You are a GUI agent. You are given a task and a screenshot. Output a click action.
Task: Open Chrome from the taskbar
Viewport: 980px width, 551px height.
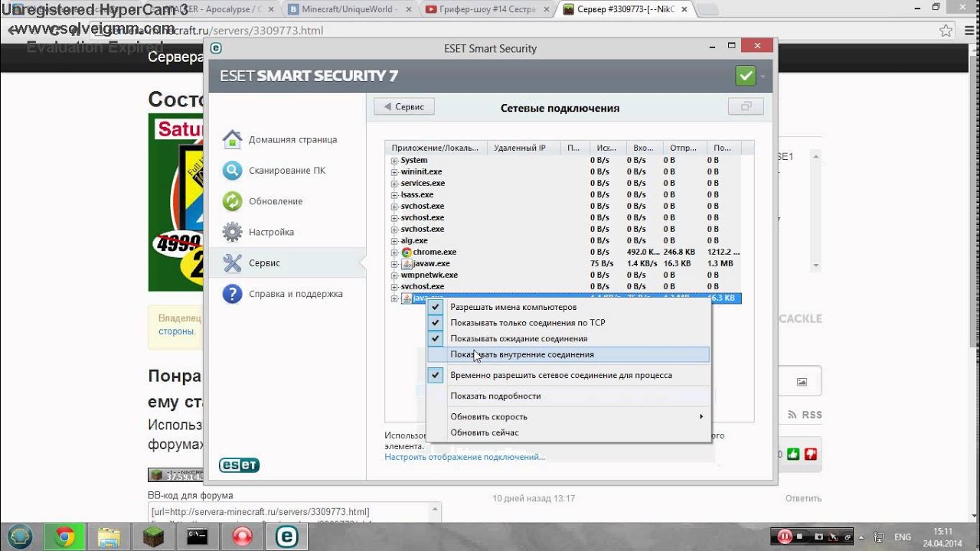pos(65,536)
